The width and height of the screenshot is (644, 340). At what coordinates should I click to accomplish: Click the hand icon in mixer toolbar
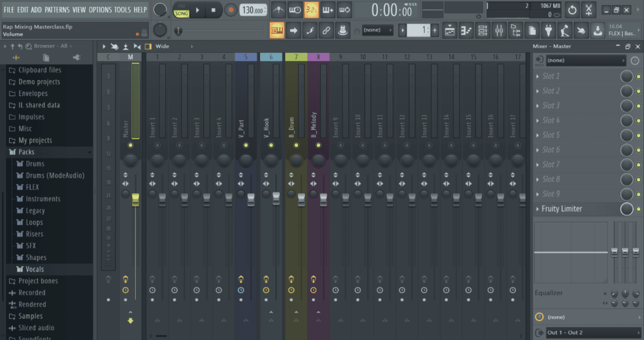coord(114,47)
